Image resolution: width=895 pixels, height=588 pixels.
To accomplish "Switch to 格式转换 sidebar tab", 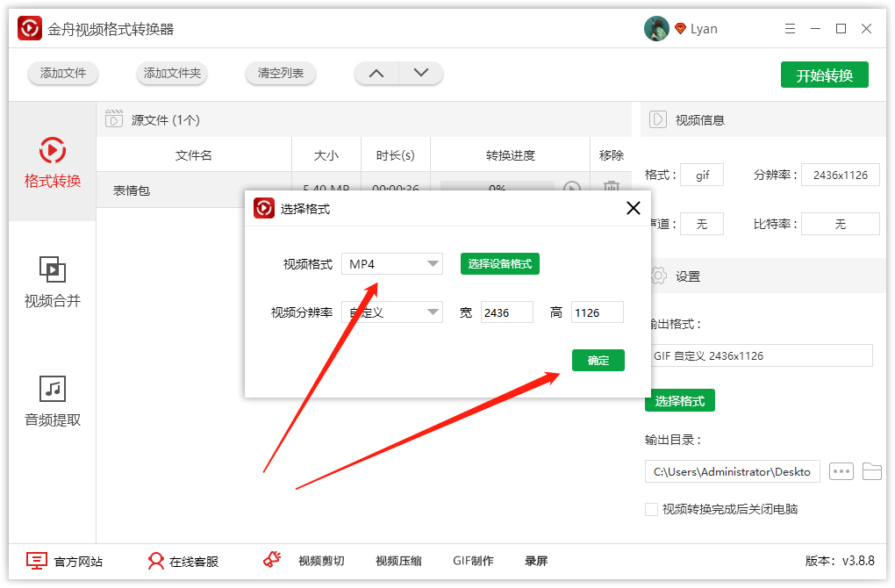I will [53, 162].
